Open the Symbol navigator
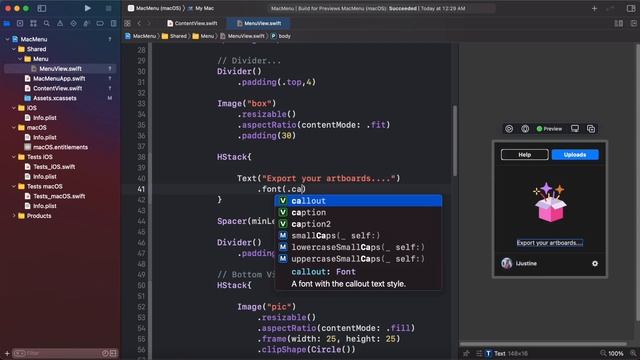Image resolution: width=640 pixels, height=360 pixels. 33,24
